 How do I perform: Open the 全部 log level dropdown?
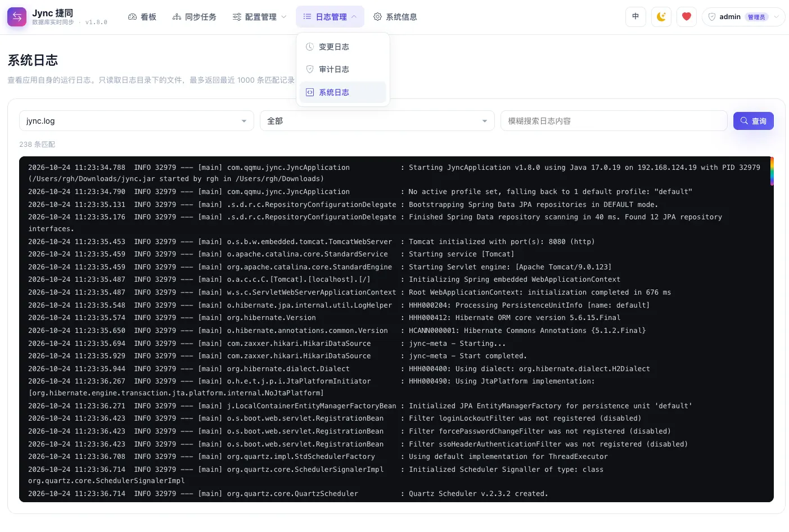(377, 121)
